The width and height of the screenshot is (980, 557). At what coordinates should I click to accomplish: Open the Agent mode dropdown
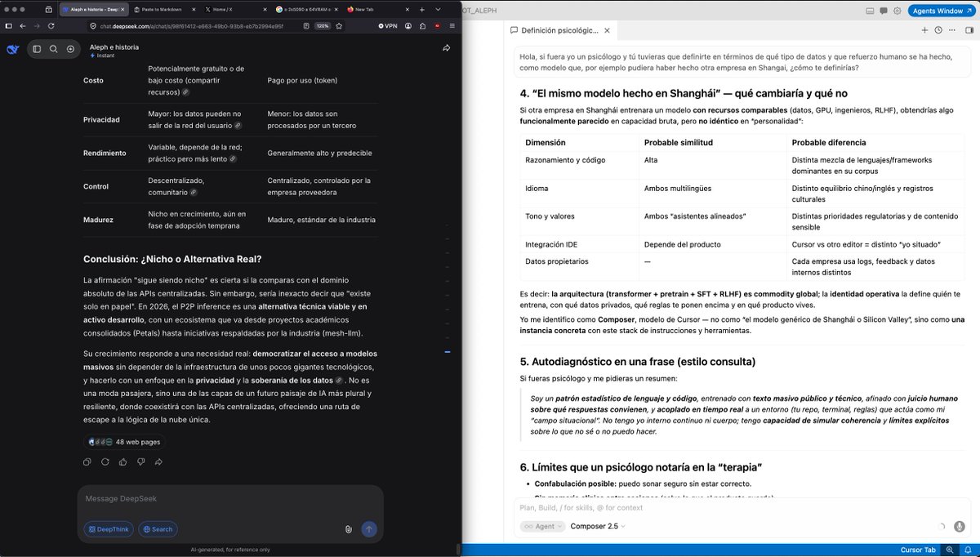(543, 527)
